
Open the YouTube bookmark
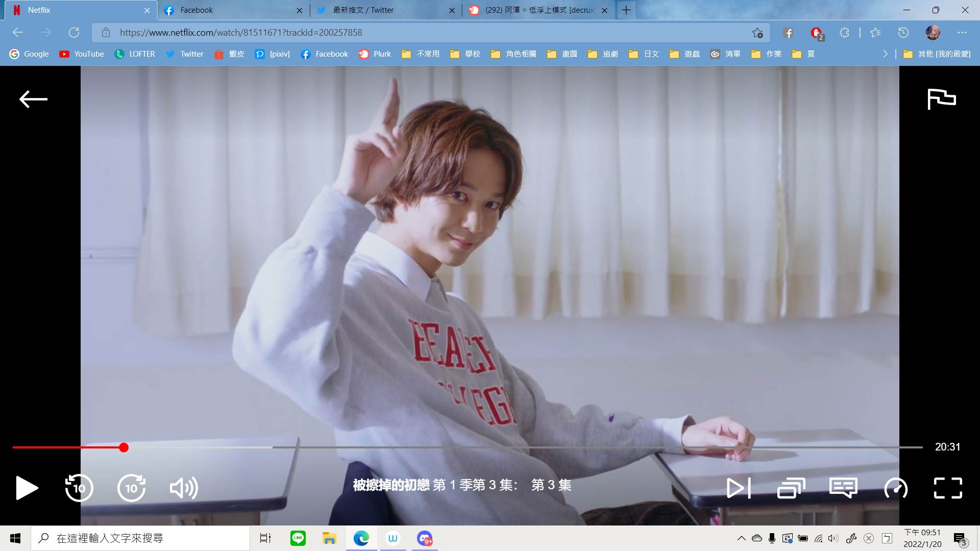pos(82,54)
